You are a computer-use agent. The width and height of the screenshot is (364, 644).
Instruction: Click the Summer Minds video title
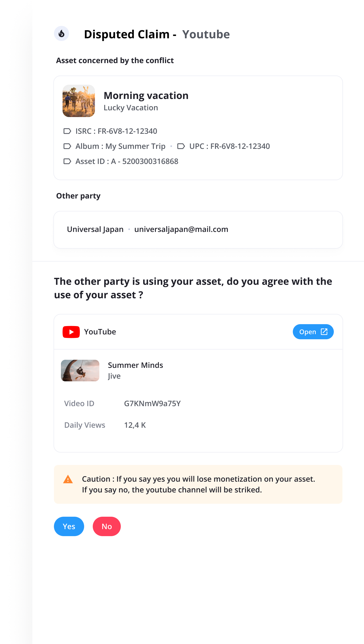coord(135,365)
